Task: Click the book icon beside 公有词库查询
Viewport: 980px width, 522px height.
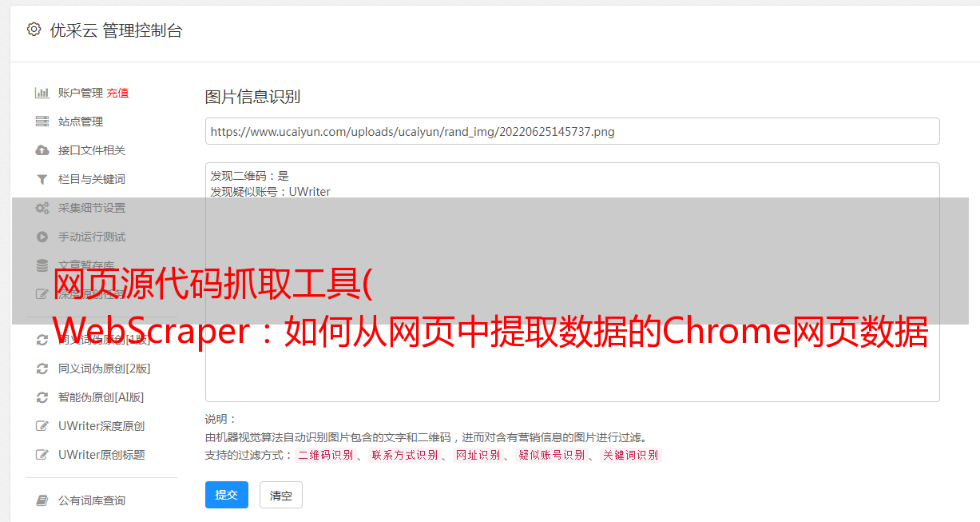Action: [42, 500]
